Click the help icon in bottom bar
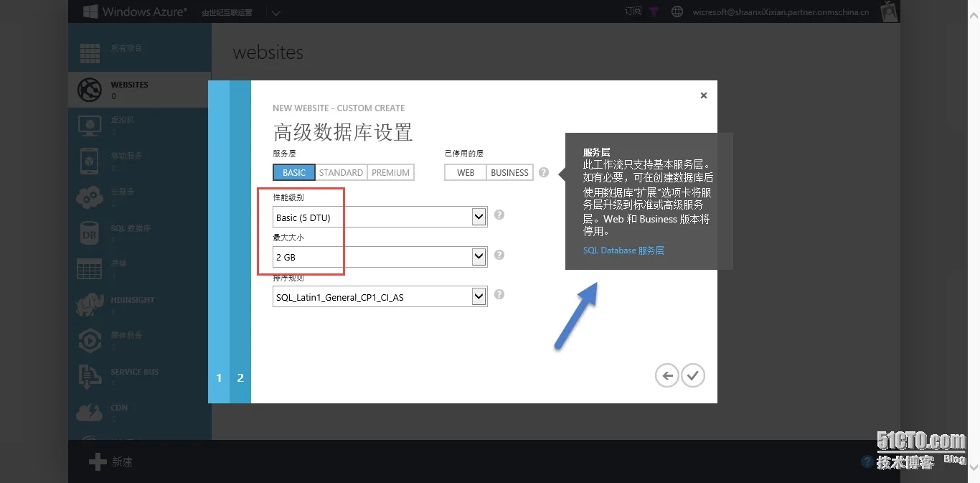980x483 pixels. pyautogui.click(x=867, y=461)
